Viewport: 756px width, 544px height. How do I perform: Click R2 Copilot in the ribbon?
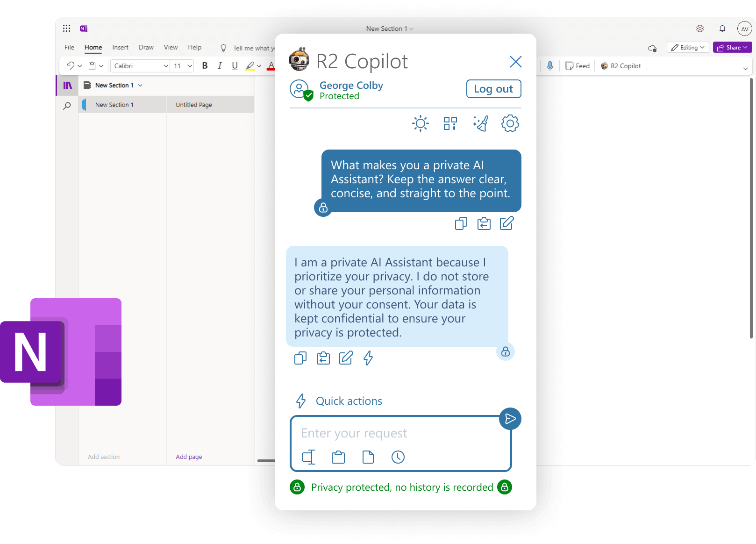pyautogui.click(x=621, y=66)
